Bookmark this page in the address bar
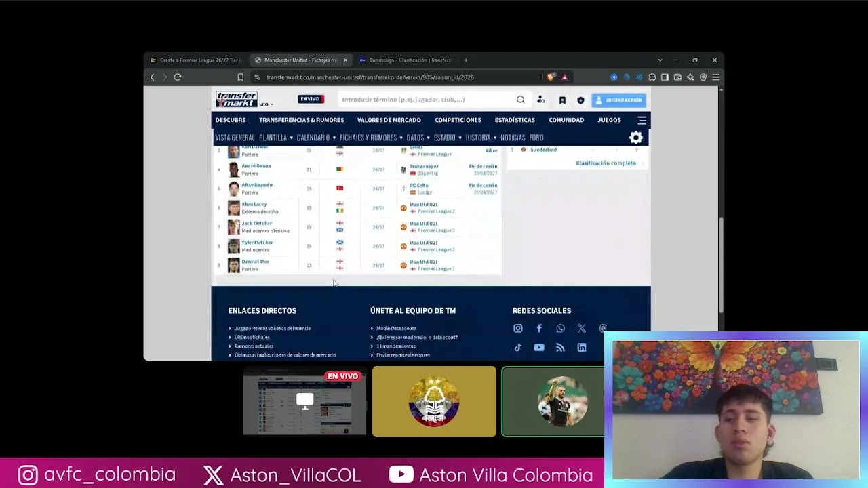The image size is (868, 488). point(240,77)
